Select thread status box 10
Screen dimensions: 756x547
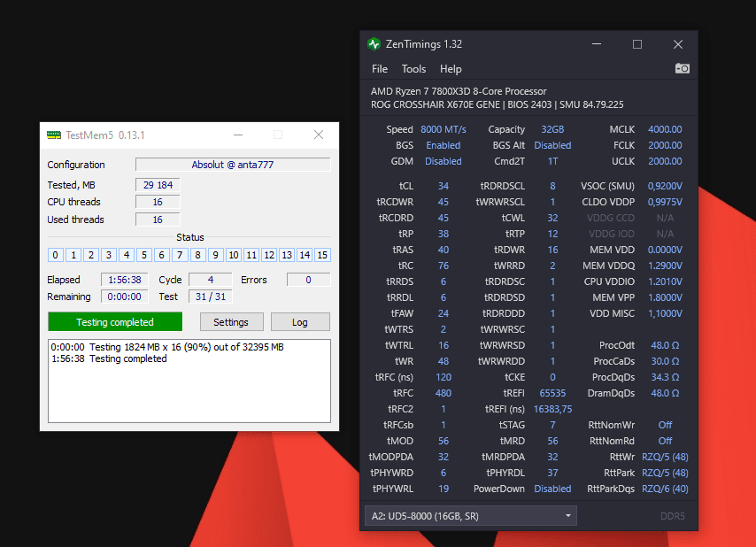pos(234,255)
